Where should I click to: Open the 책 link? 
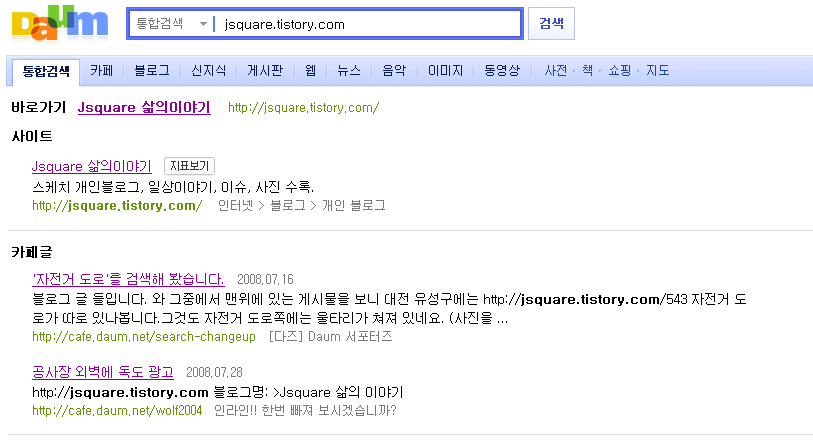[x=587, y=71]
